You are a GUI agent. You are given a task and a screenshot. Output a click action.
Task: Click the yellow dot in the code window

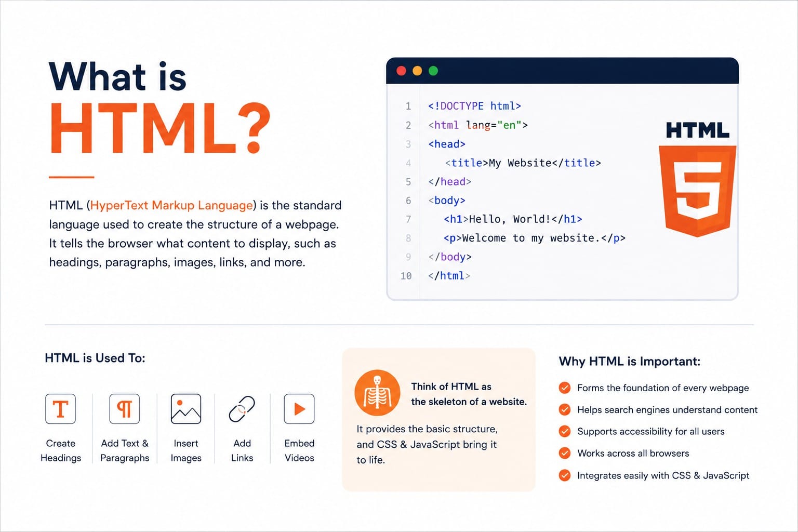417,71
